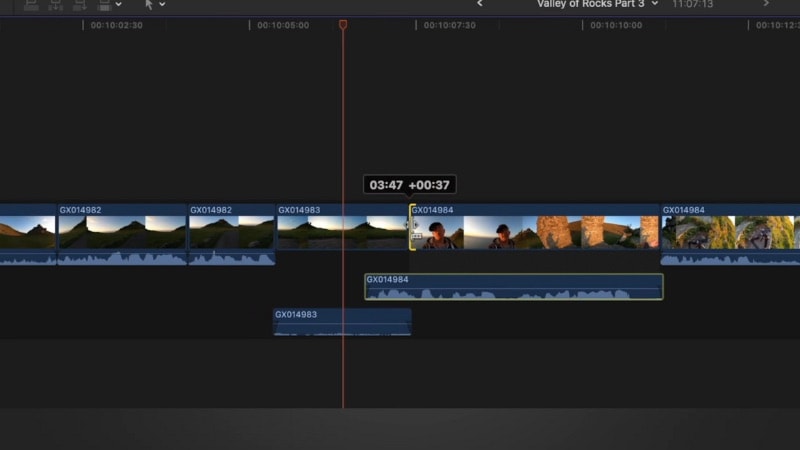The image size is (800, 450).
Task: Click the connect clip to primary storyline icon
Action: click(31, 5)
